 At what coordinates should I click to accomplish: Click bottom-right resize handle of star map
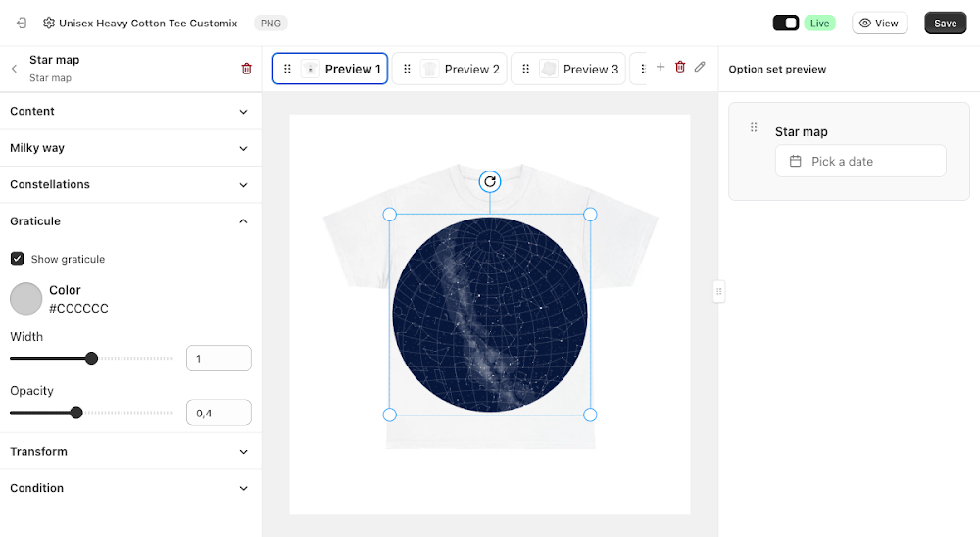(590, 415)
